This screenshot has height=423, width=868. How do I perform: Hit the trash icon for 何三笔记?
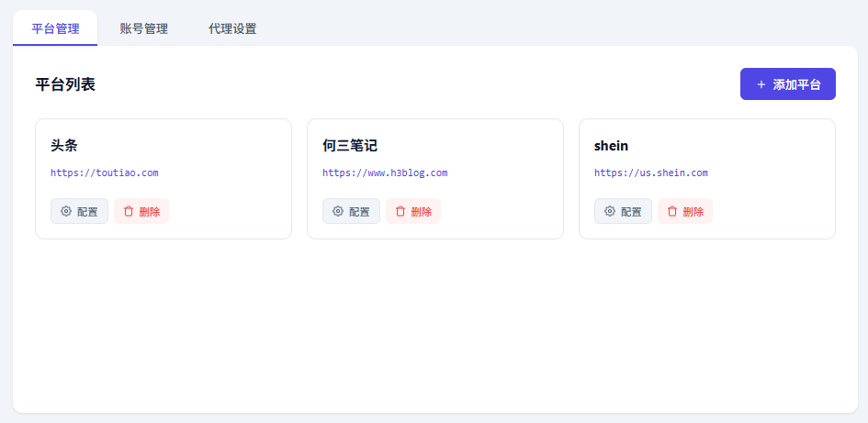400,211
